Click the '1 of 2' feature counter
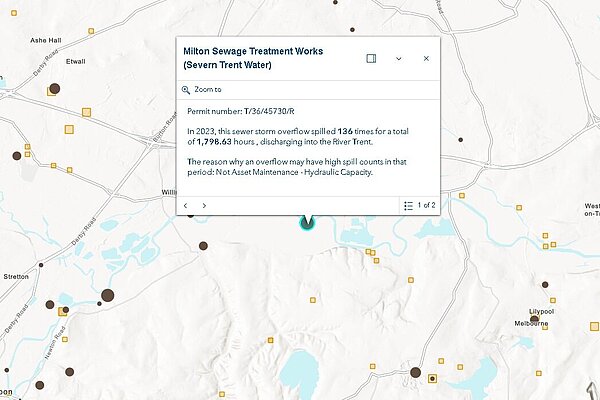The image size is (600, 400). 426,205
